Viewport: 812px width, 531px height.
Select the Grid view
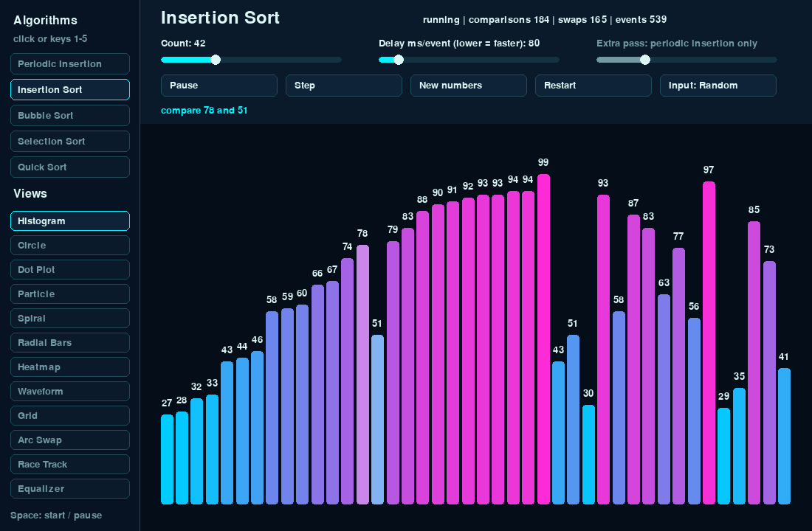[x=70, y=416]
